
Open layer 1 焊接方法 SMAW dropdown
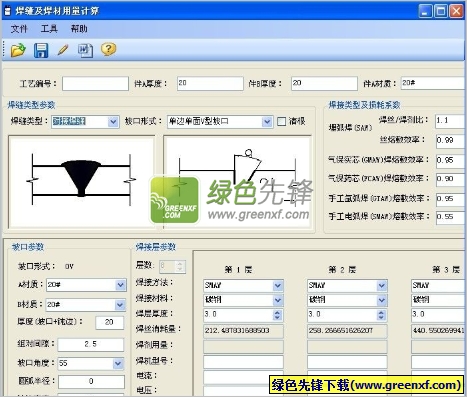tap(278, 286)
